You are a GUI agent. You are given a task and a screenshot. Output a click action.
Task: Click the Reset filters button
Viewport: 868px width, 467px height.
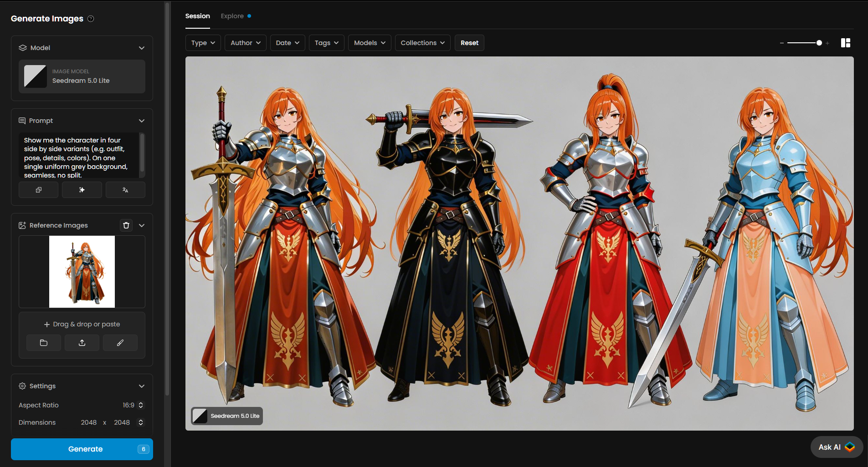[x=469, y=43]
